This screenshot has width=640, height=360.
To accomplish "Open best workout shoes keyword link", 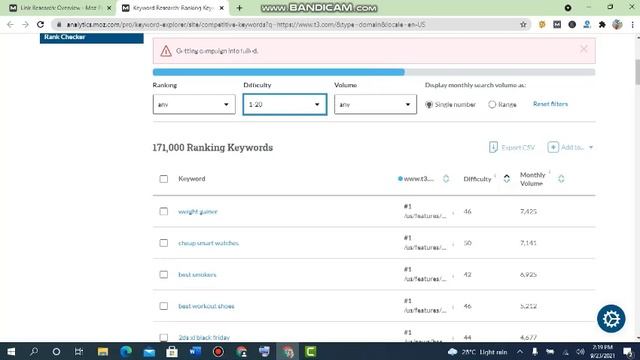I will pos(206,306).
